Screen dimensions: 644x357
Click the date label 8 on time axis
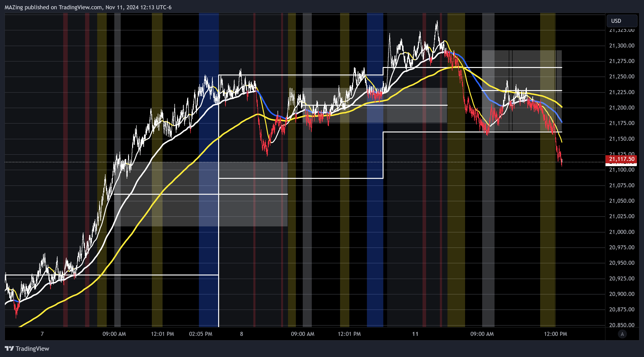point(241,334)
